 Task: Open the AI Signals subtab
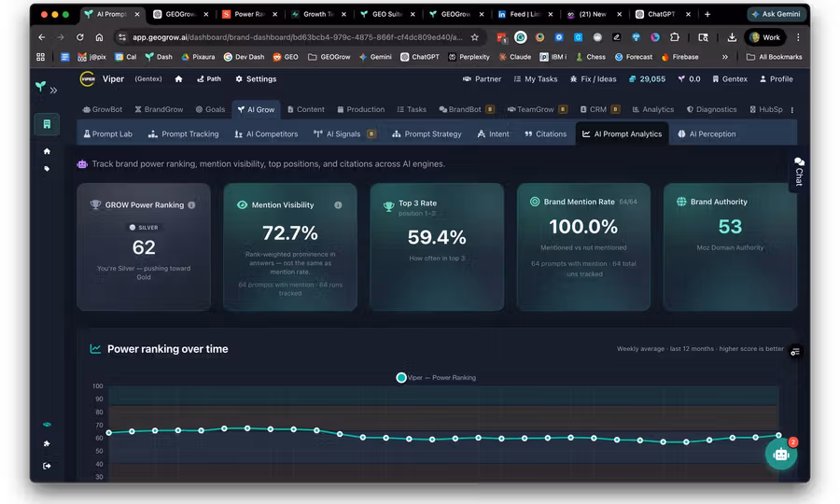tap(344, 133)
